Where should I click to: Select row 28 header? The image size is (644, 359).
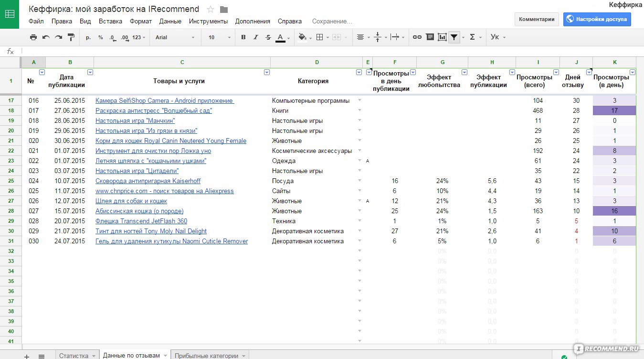[11, 211]
